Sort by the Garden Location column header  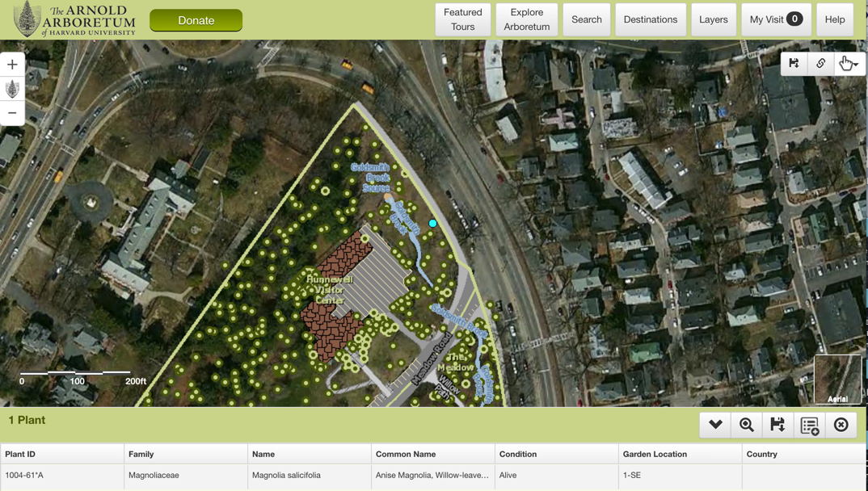tap(680, 454)
